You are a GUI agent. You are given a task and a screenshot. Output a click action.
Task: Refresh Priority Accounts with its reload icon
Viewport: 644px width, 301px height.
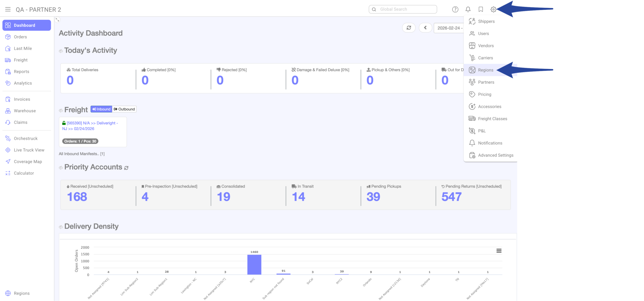point(126,168)
